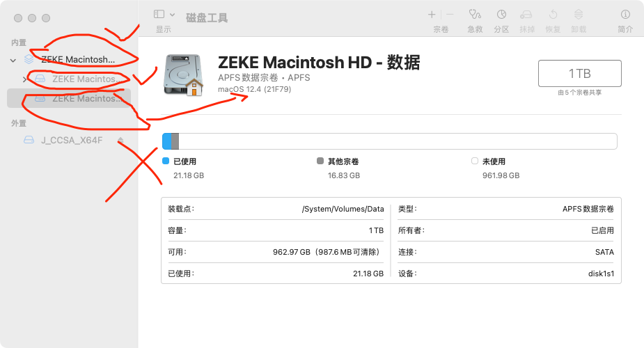644x348 pixels.
Task: Click the device value disk1s1
Action: tap(602, 274)
